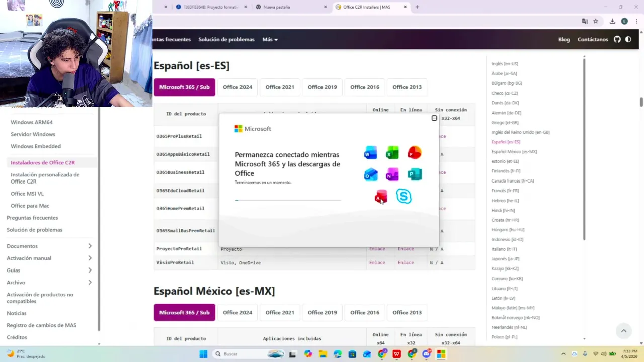Click the Microsoft logo in the installer dialog
644x362 pixels.
click(253, 129)
